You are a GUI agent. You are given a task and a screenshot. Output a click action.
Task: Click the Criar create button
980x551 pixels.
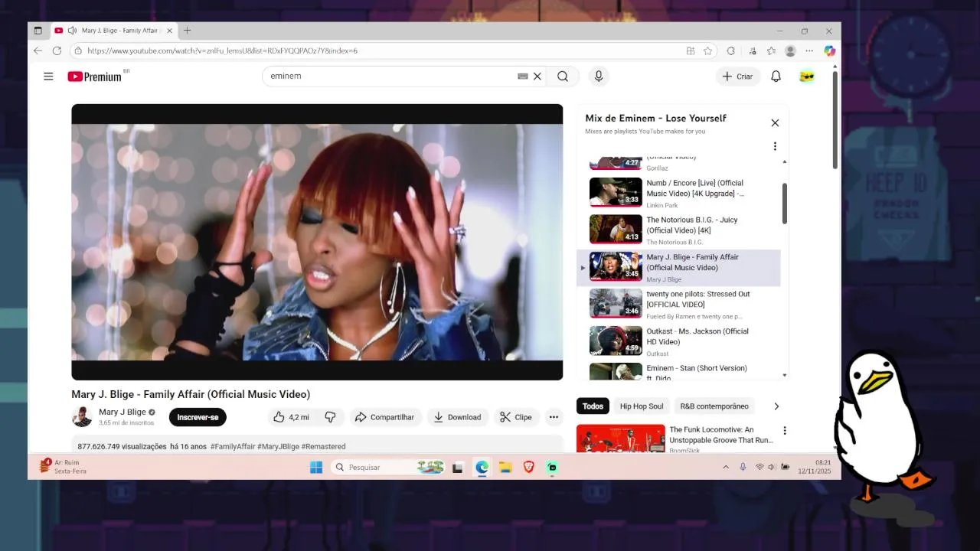pos(737,77)
